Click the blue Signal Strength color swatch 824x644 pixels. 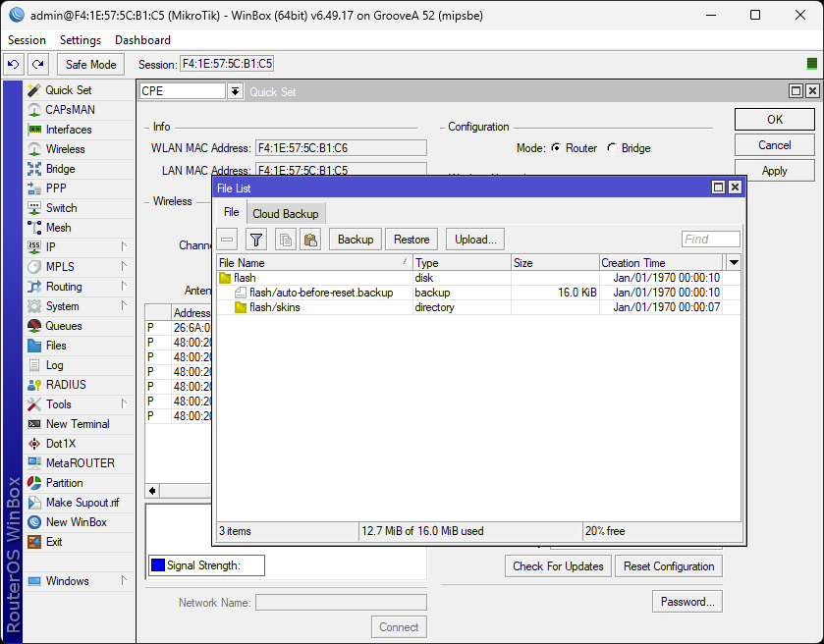pos(157,565)
